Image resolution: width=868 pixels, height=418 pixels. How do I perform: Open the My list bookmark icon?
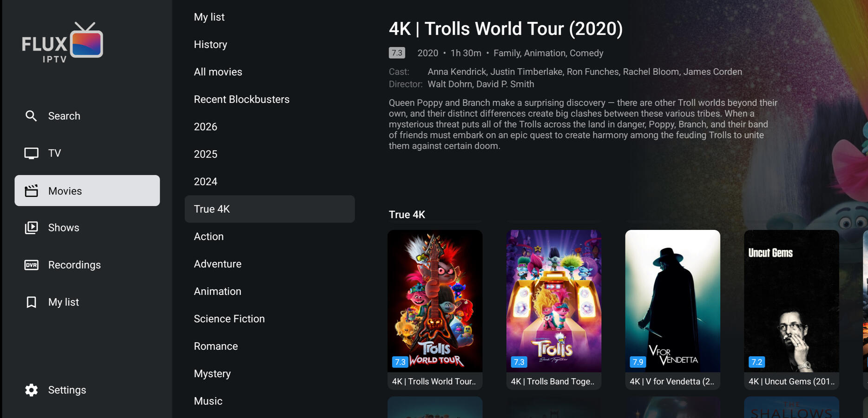[x=31, y=302]
